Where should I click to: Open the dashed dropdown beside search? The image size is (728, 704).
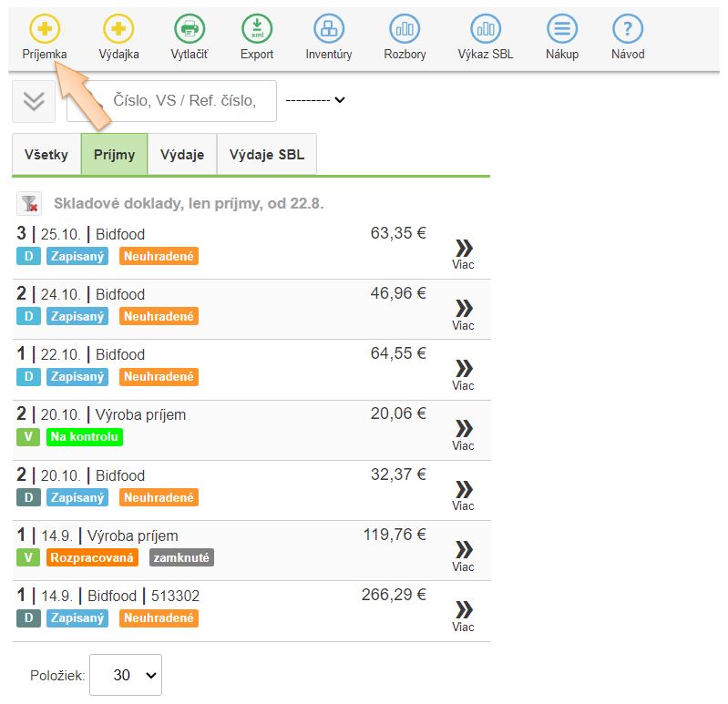pyautogui.click(x=315, y=100)
